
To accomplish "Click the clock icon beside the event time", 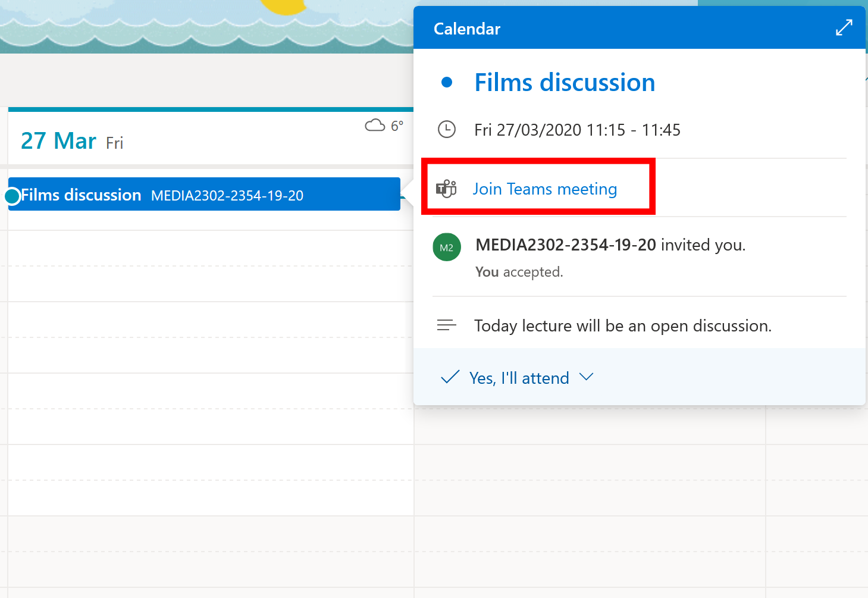I will [447, 129].
